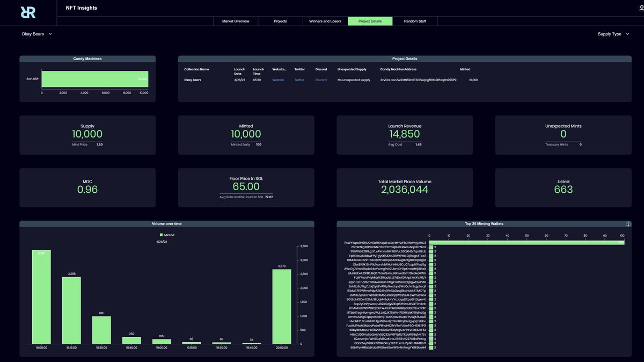This screenshot has width=644, height=362.
Task: Click the 18:30:00 bar showing 991
Action: (101, 330)
